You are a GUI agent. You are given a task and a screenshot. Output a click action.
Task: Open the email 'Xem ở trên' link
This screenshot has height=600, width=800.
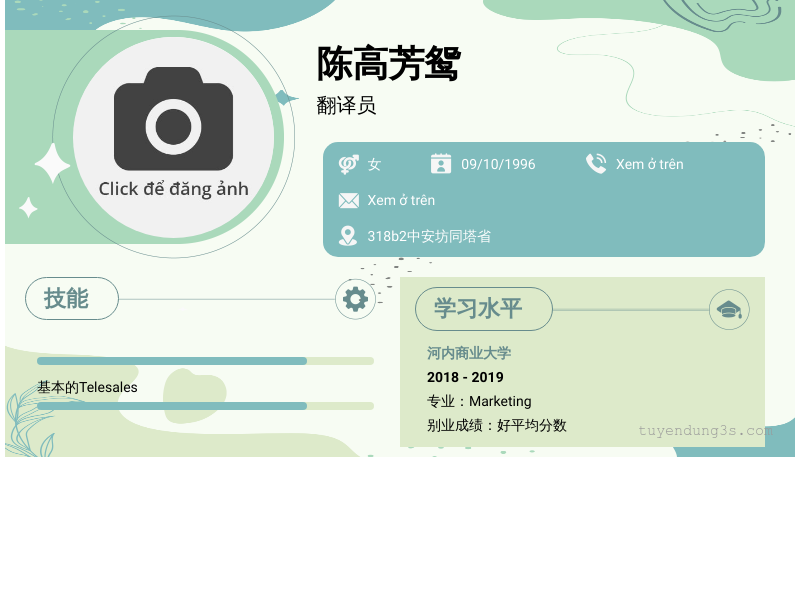401,200
